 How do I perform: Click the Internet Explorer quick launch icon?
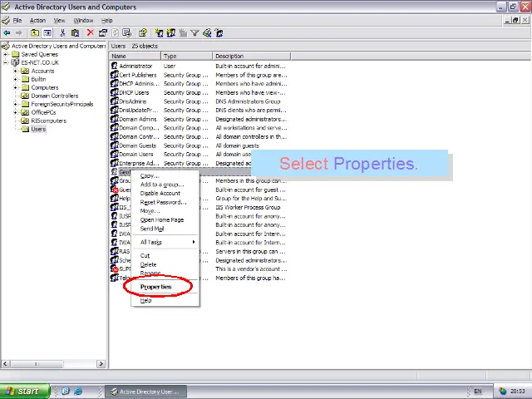78,391
